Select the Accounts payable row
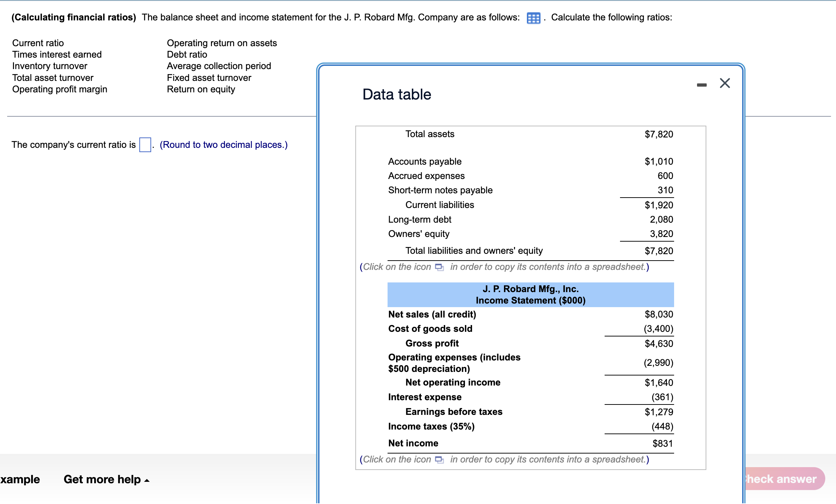Screen dimensions: 836x504 pyautogui.click(x=424, y=161)
